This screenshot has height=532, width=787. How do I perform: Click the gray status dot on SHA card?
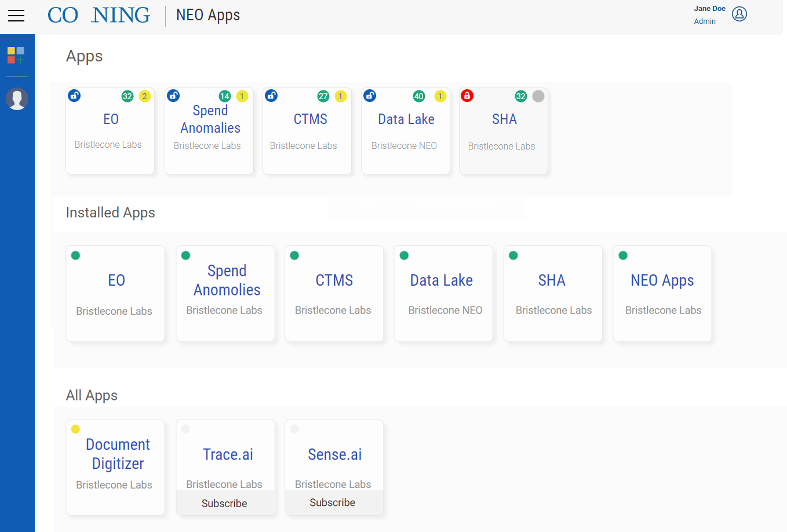pos(538,96)
